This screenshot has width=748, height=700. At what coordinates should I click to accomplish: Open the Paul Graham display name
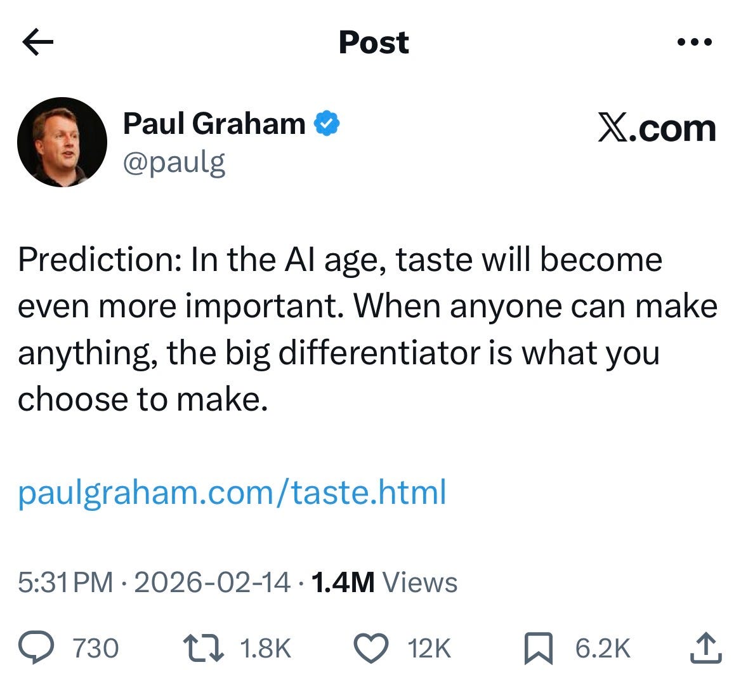pyautogui.click(x=214, y=124)
